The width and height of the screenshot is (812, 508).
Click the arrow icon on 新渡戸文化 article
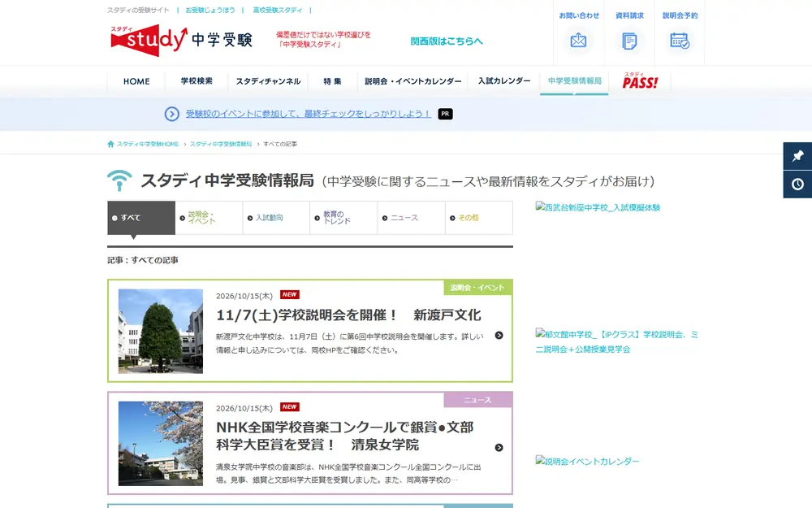click(x=499, y=336)
